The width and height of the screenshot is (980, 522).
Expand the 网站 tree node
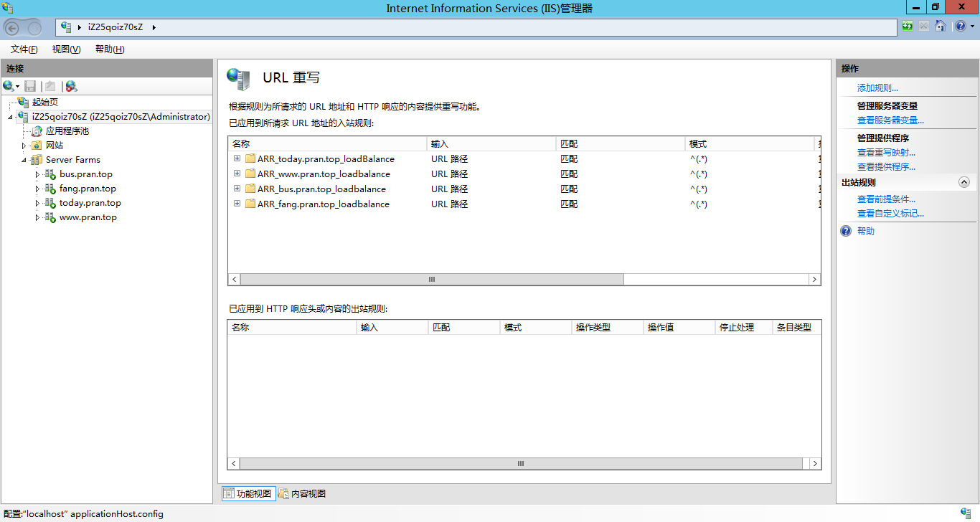pyautogui.click(x=24, y=146)
